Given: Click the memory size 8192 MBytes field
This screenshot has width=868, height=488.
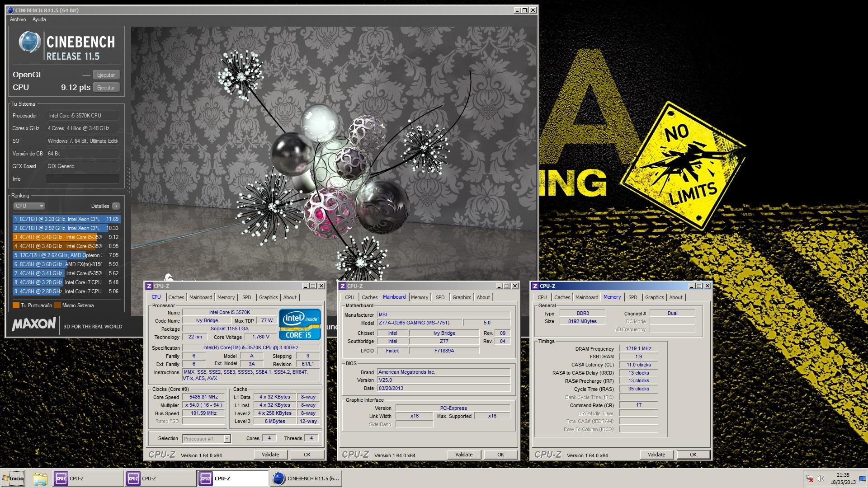Looking at the screenshot, I should click(x=582, y=322).
